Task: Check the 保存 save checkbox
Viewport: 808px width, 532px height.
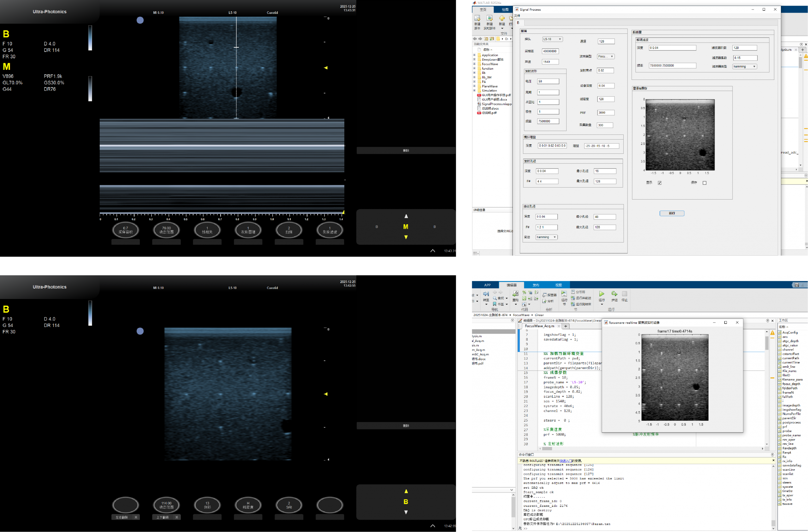Action: click(704, 183)
